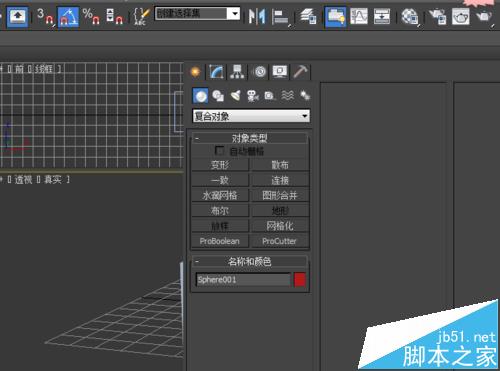Collapse the 对象类型 rollout header
Viewport: 500px width, 371px height.
click(250, 138)
